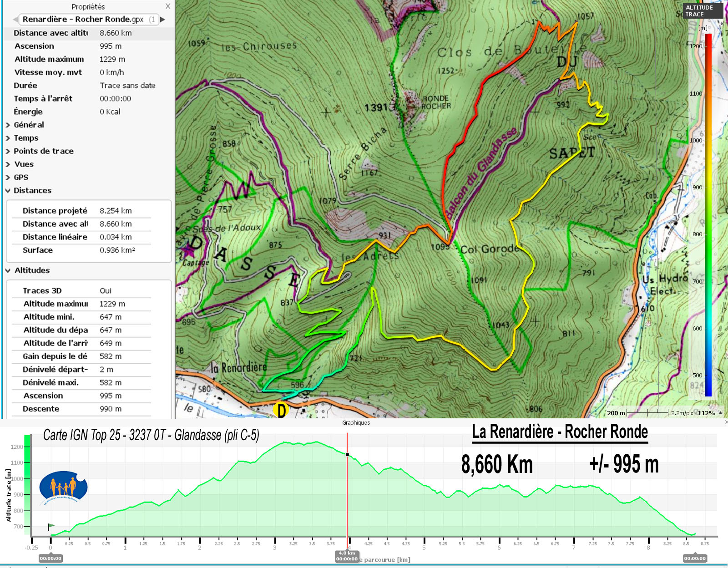728x569 pixels.
Task: Select Vitesse moy. mvt row
Action: click(x=89, y=72)
